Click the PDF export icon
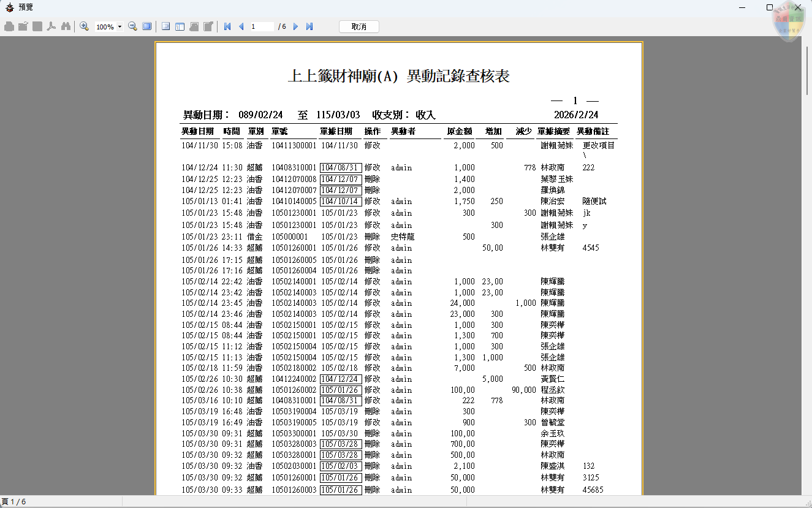This screenshot has height=508, width=812. tap(51, 26)
